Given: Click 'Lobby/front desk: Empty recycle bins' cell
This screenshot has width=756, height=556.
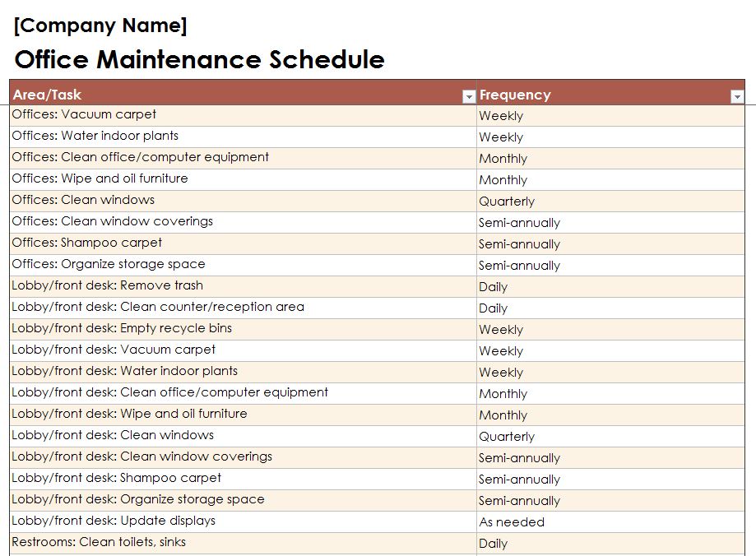Looking at the screenshot, I should [243, 329].
